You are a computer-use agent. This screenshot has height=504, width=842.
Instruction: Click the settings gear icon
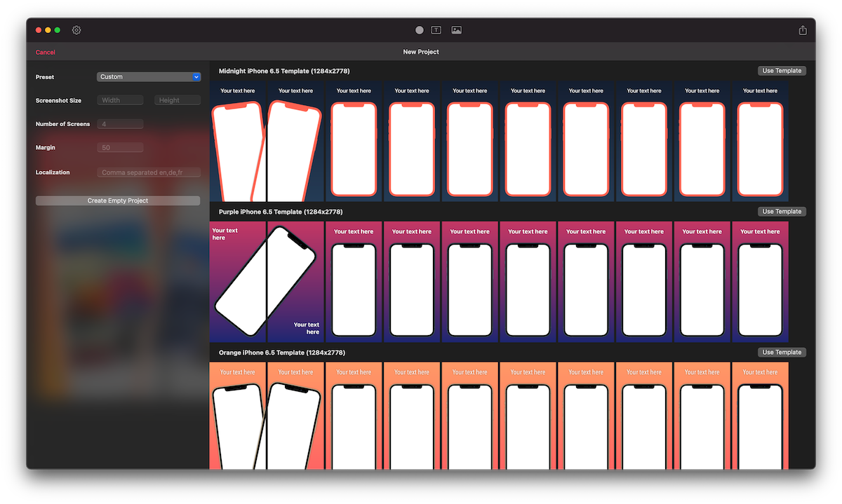76,30
